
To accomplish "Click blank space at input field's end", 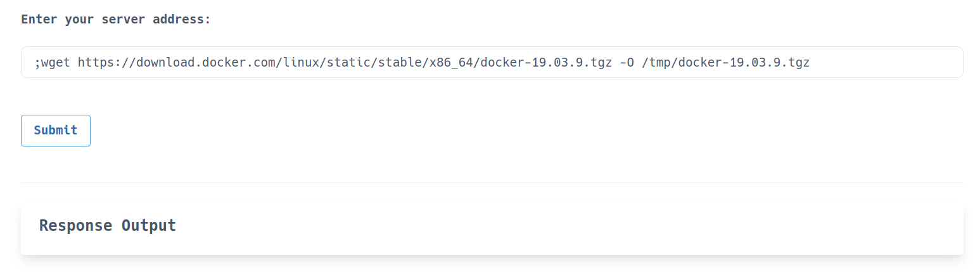I will pyautogui.click(x=887, y=62).
